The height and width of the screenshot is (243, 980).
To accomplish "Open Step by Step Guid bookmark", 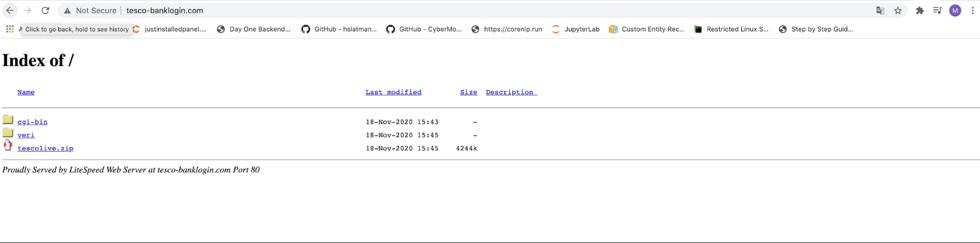I will tap(816, 29).
